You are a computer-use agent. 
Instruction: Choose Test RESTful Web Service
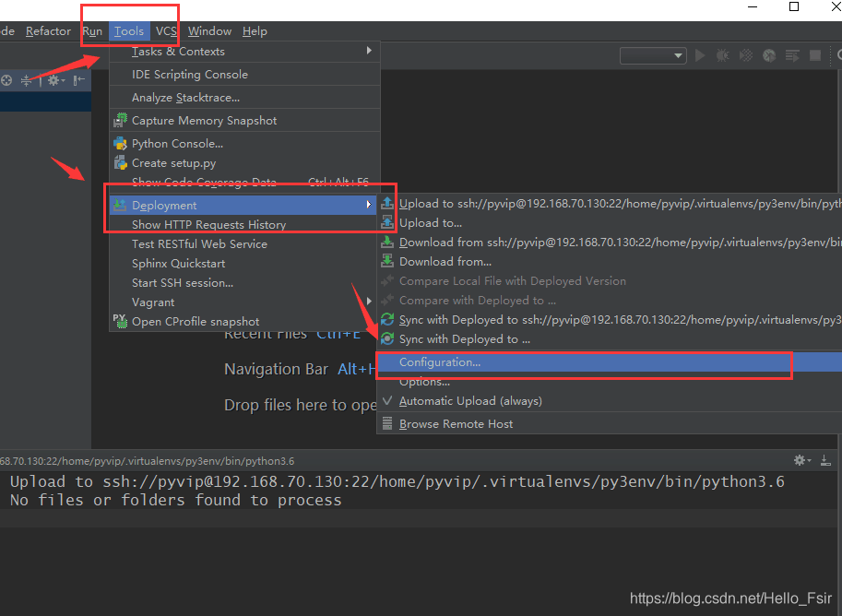[245, 243]
